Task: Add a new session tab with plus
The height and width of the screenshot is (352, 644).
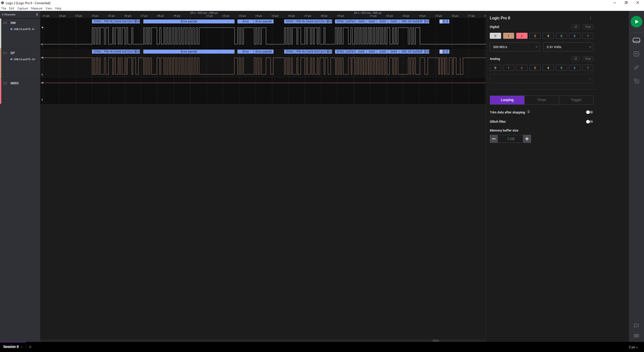Action: coord(30,347)
